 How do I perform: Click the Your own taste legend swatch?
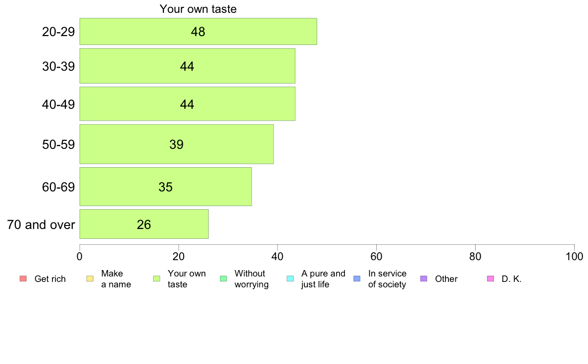[x=157, y=278]
